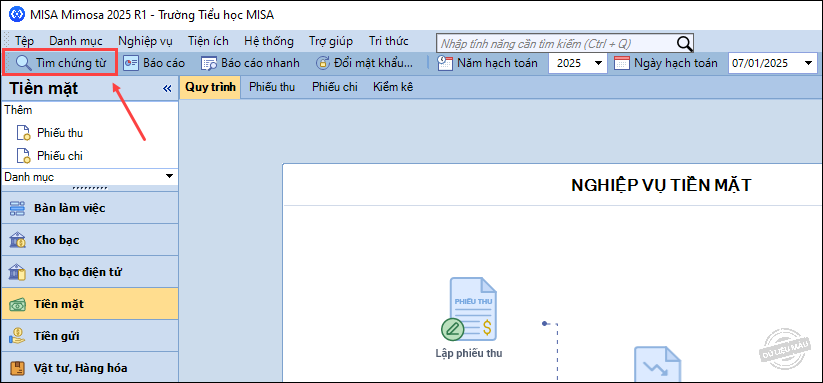Open the Danh mục menu
This screenshot has height=383, width=823.
pyautogui.click(x=76, y=41)
